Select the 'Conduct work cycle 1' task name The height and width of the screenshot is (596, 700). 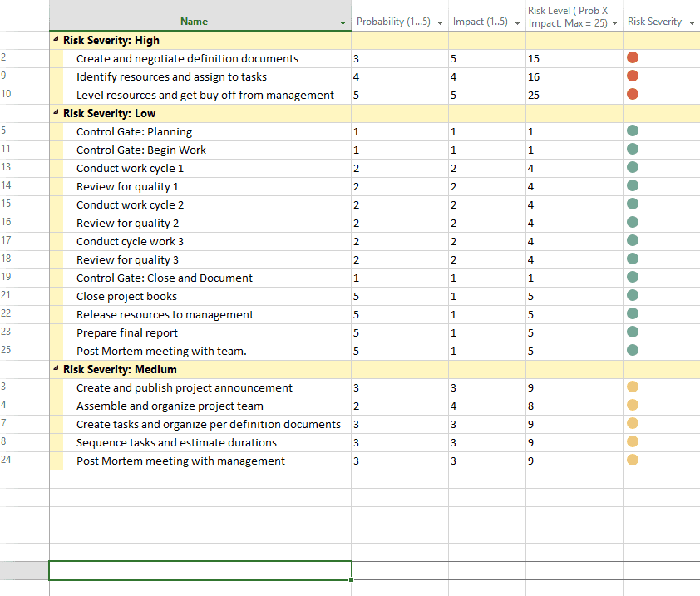[130, 168]
